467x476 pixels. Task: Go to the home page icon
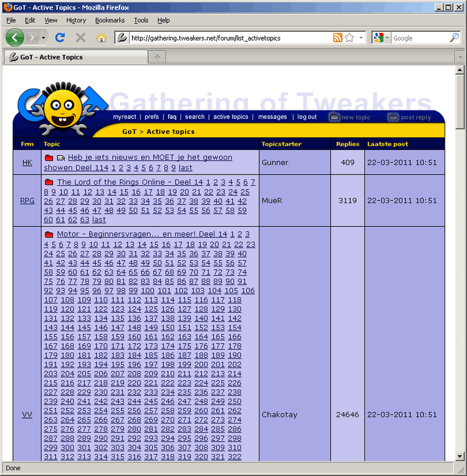[101, 38]
